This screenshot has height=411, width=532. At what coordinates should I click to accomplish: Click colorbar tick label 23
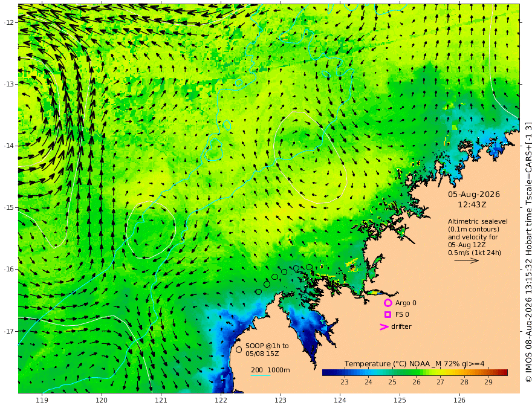(345, 382)
